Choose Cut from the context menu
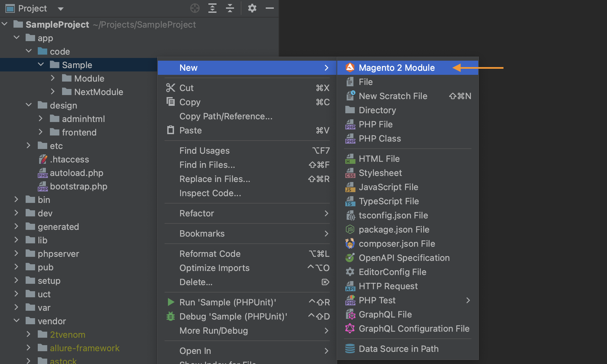 pyautogui.click(x=247, y=88)
